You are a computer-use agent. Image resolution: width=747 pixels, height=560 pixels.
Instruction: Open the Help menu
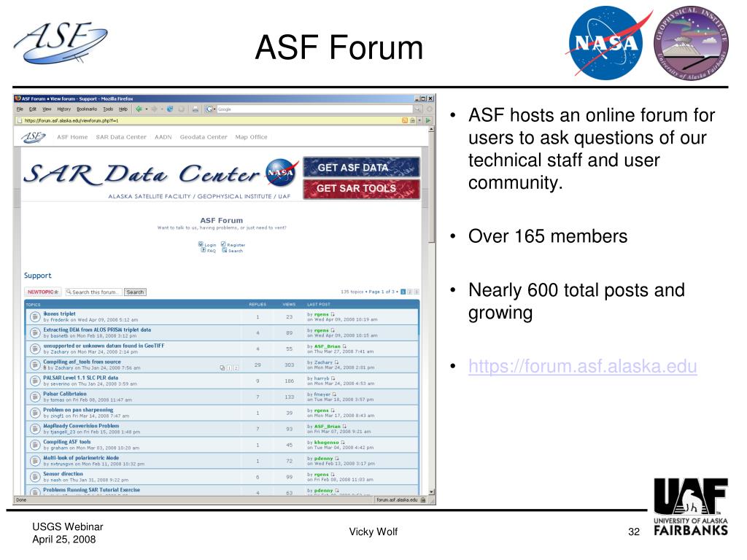click(123, 109)
